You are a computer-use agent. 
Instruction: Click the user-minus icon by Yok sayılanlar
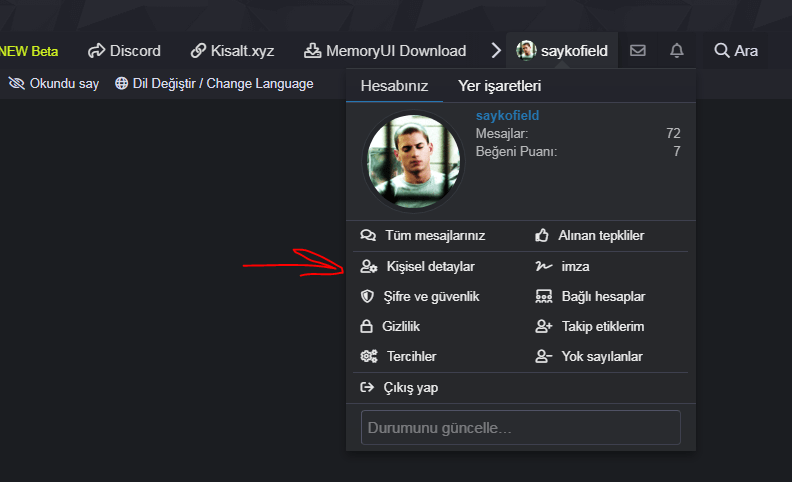[x=544, y=356]
